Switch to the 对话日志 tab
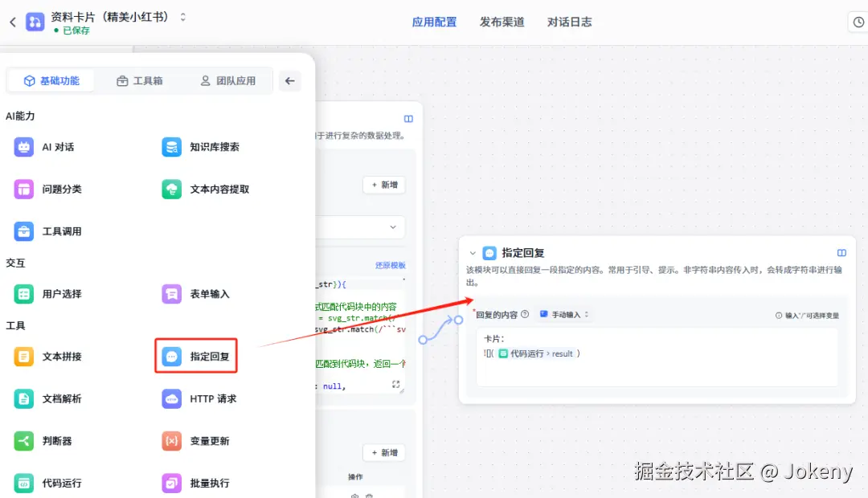 tap(569, 22)
